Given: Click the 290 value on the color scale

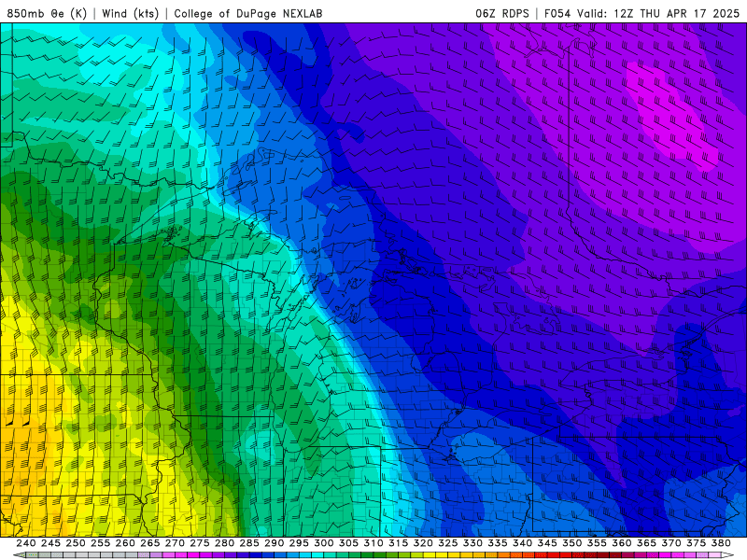Looking at the screenshot, I should [x=274, y=543].
